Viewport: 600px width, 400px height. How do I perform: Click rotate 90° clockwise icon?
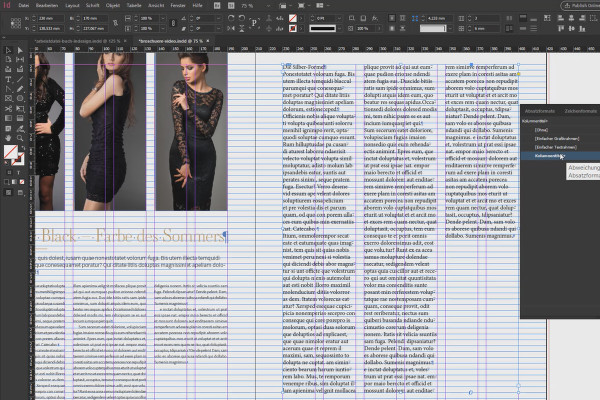point(231,18)
